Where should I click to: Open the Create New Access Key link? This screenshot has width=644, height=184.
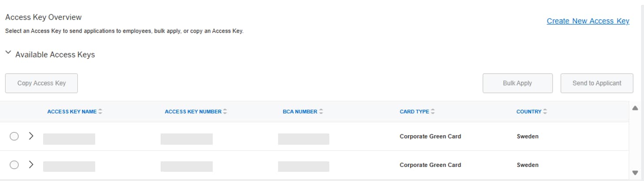(588, 21)
